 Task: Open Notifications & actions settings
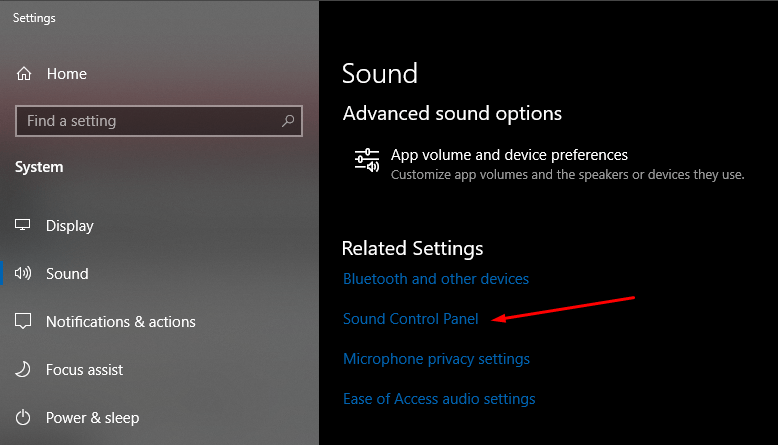click(120, 322)
